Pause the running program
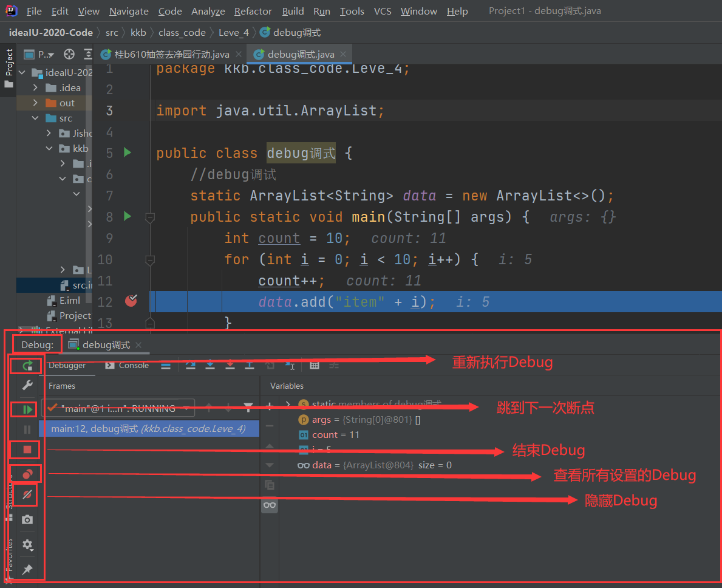 click(x=27, y=429)
